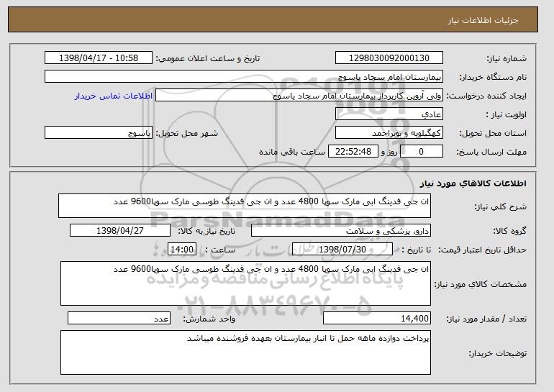This screenshot has width=554, height=392.
Task: Click the buyer organization field بیمارستان امام سجاد یاسوج
Action: [244, 77]
